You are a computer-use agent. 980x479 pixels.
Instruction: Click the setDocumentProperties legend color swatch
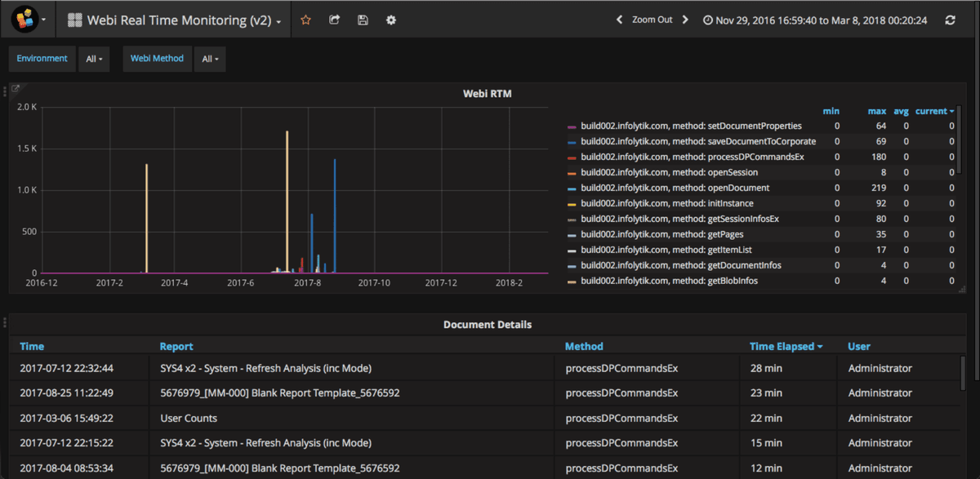pos(572,126)
